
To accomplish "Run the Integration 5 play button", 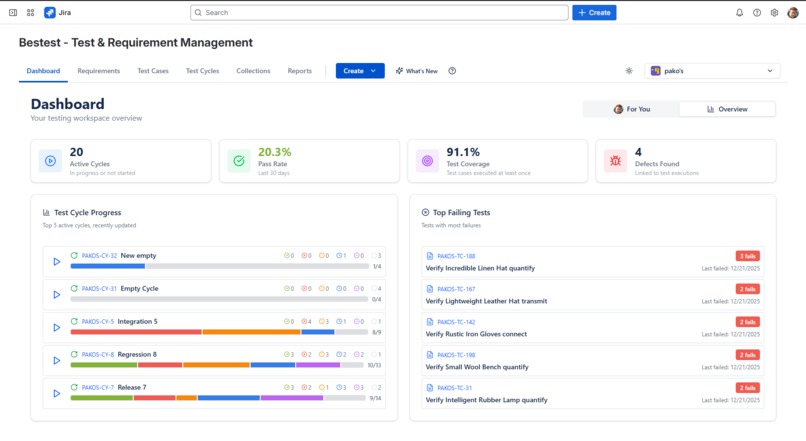I will pos(57,327).
